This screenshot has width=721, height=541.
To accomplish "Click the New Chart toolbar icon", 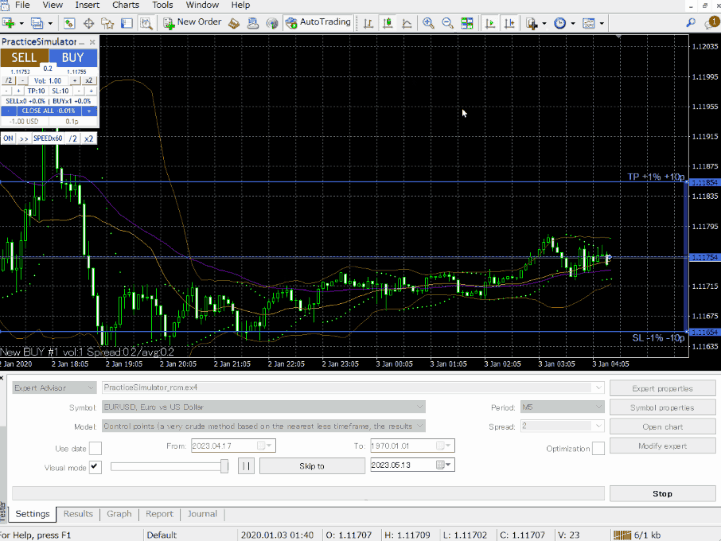I will point(8,23).
